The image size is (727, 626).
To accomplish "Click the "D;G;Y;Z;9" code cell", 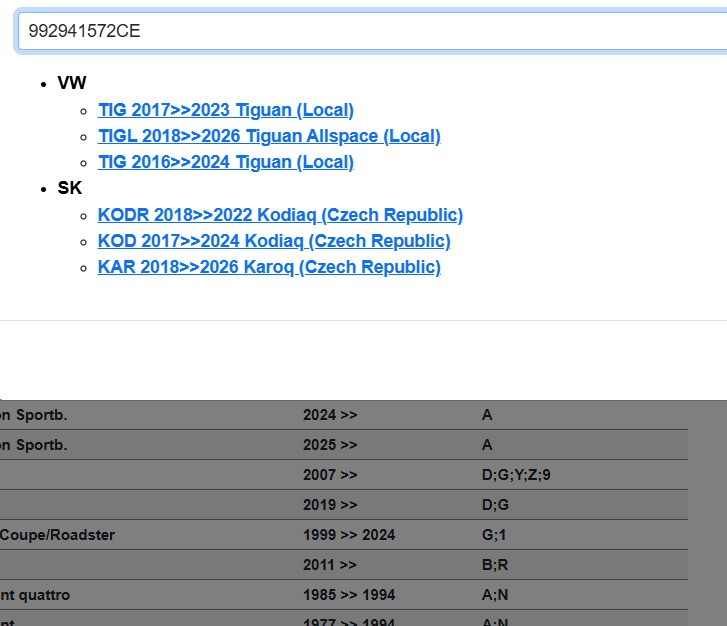I will click(515, 475).
